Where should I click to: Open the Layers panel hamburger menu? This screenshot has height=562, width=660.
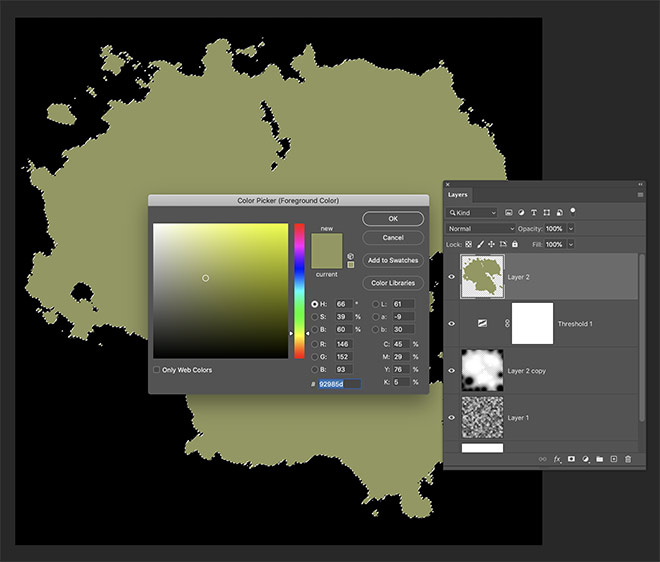pos(640,195)
